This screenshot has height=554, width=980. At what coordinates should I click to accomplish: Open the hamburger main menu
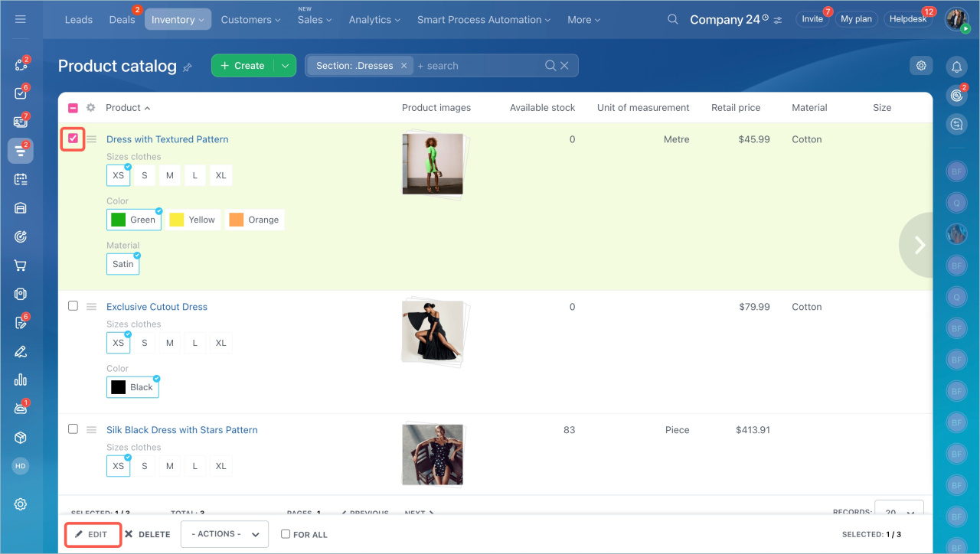21,19
